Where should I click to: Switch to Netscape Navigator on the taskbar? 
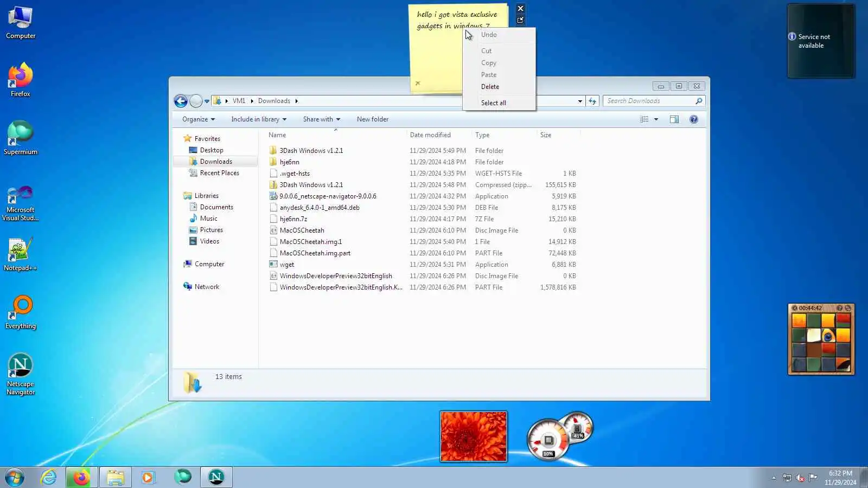click(x=216, y=477)
